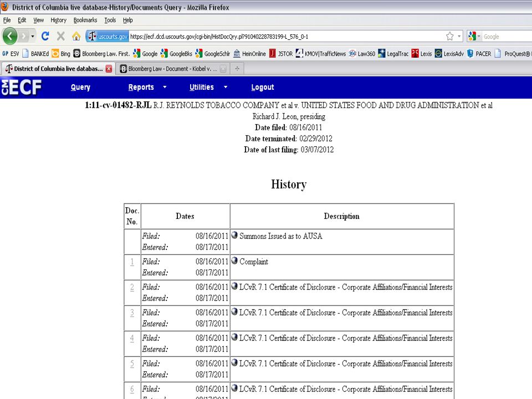Open the PACER bookmark
The height and width of the screenshot is (399, 532).
[479, 54]
